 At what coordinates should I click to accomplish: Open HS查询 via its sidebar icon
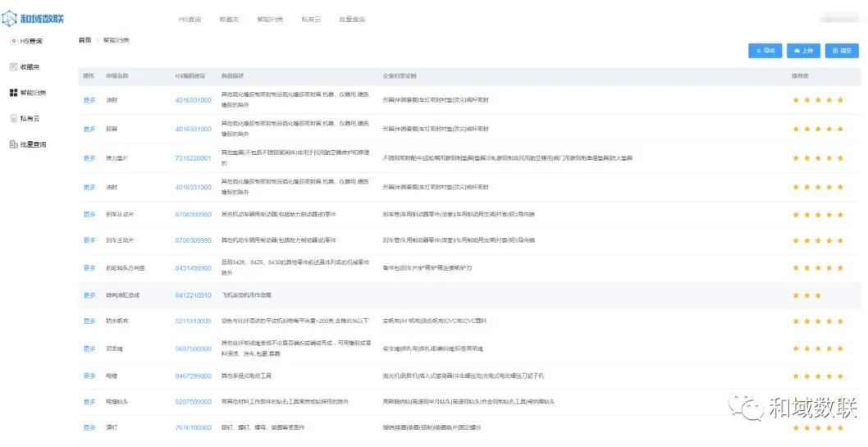(14, 41)
